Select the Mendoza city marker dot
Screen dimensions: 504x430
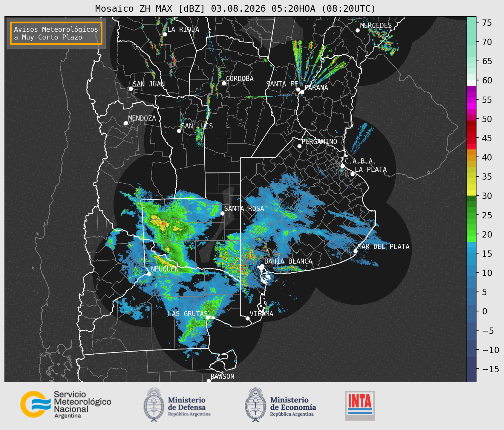(126, 123)
